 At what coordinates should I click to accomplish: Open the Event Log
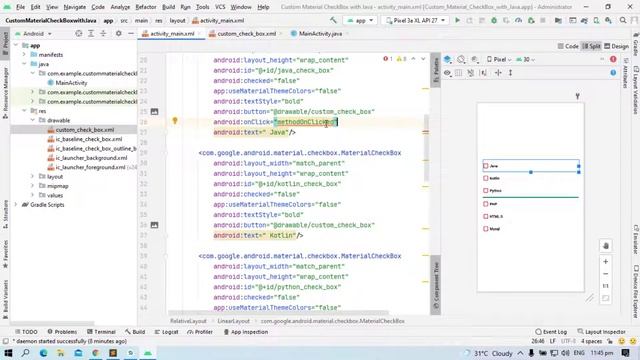[551, 332]
